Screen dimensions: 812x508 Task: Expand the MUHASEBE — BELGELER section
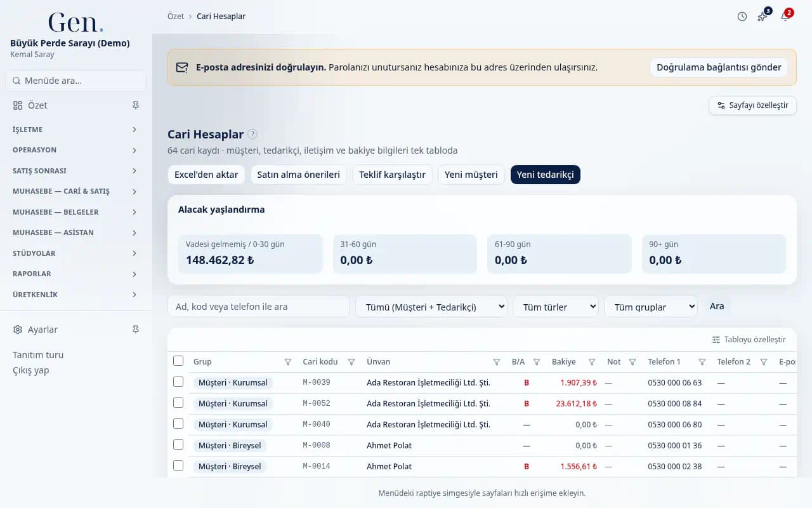coord(75,212)
